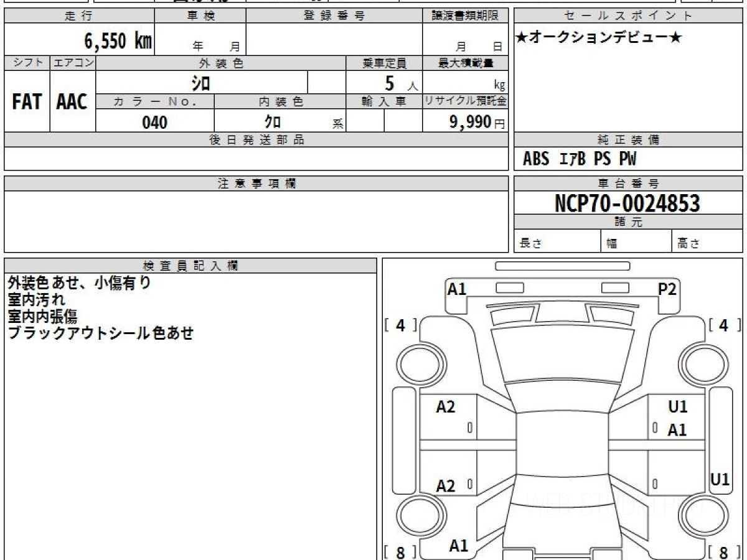Select the 最大積載量 header
Screen dimensions: 747x560
pyautogui.click(x=466, y=63)
